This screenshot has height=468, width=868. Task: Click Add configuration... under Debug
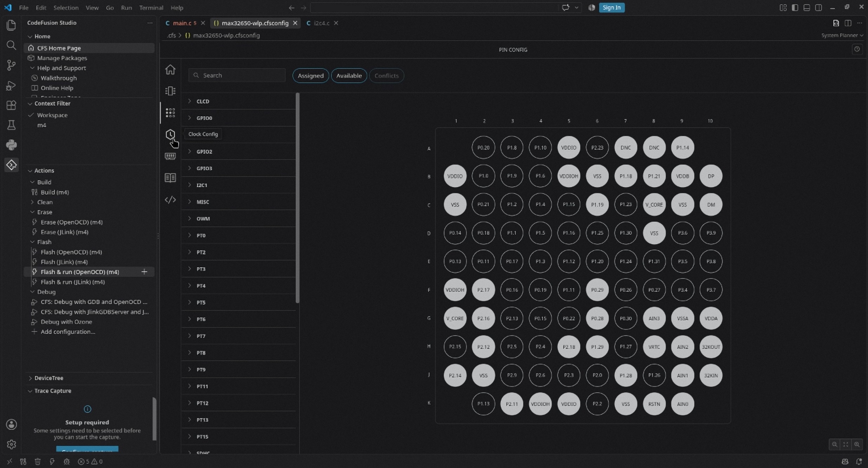pyautogui.click(x=68, y=332)
